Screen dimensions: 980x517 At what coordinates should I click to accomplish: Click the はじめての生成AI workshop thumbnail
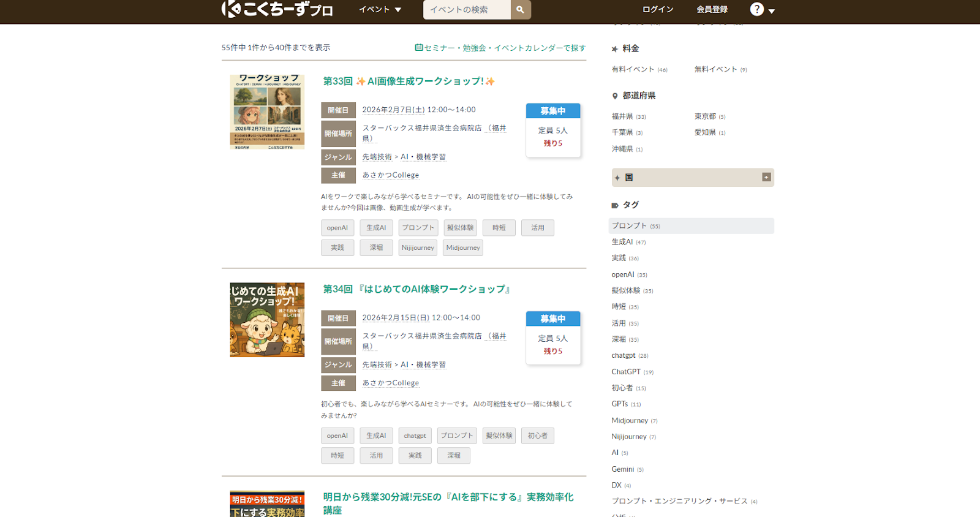point(267,320)
